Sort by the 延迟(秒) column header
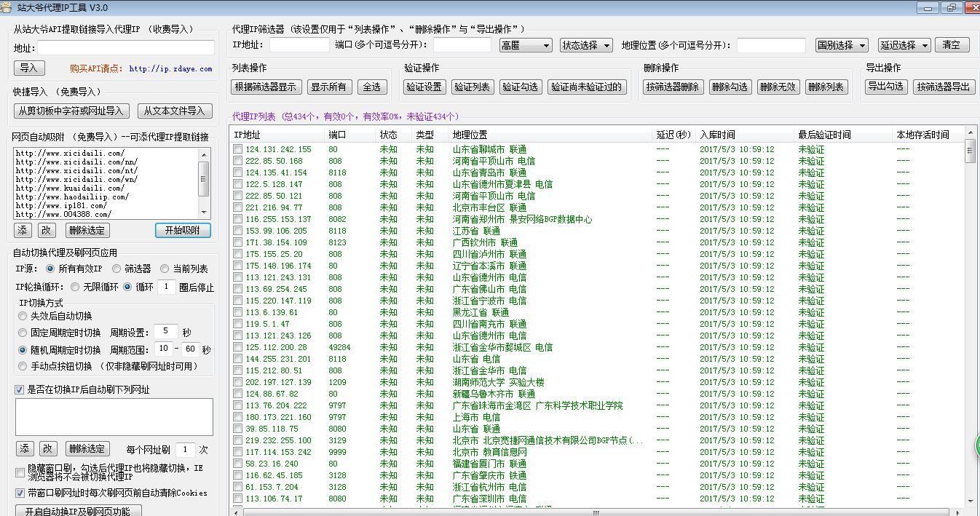The image size is (980, 516). (673, 135)
